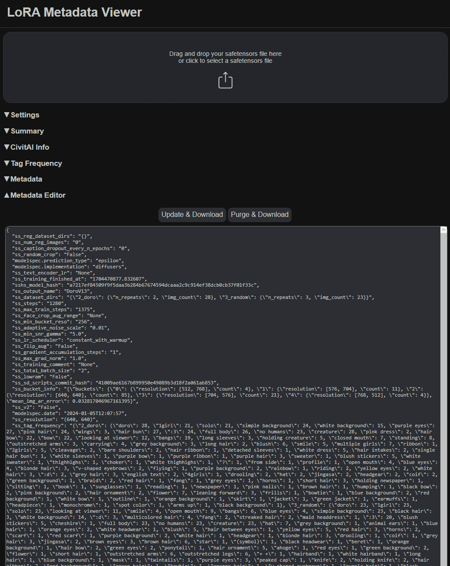Screen dimensions: 450x566
Task: Click the scroll-up arrow of the metadata editor
Action: coord(444,230)
